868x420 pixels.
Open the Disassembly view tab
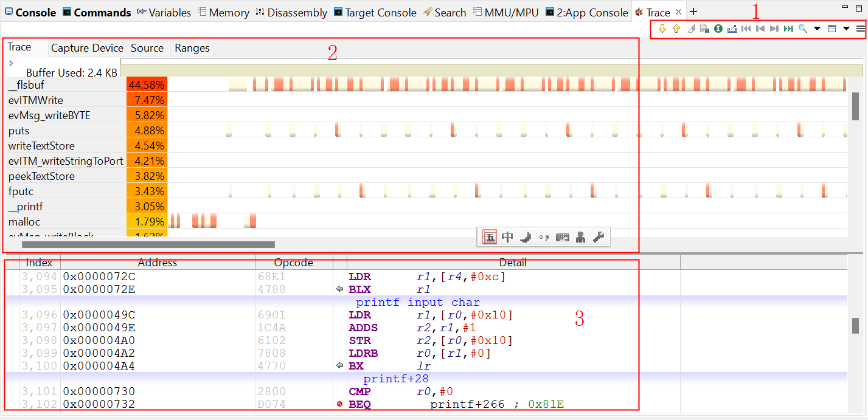[x=291, y=12]
